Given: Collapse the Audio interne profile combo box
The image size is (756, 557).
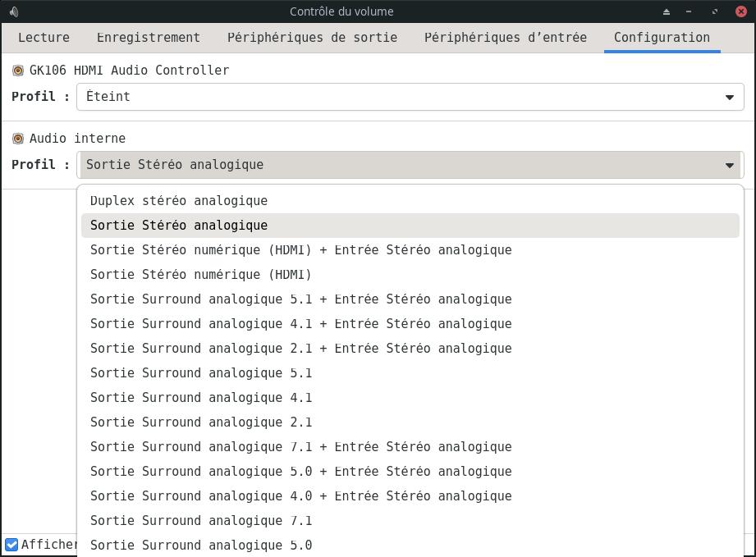Looking at the screenshot, I should [x=410, y=165].
